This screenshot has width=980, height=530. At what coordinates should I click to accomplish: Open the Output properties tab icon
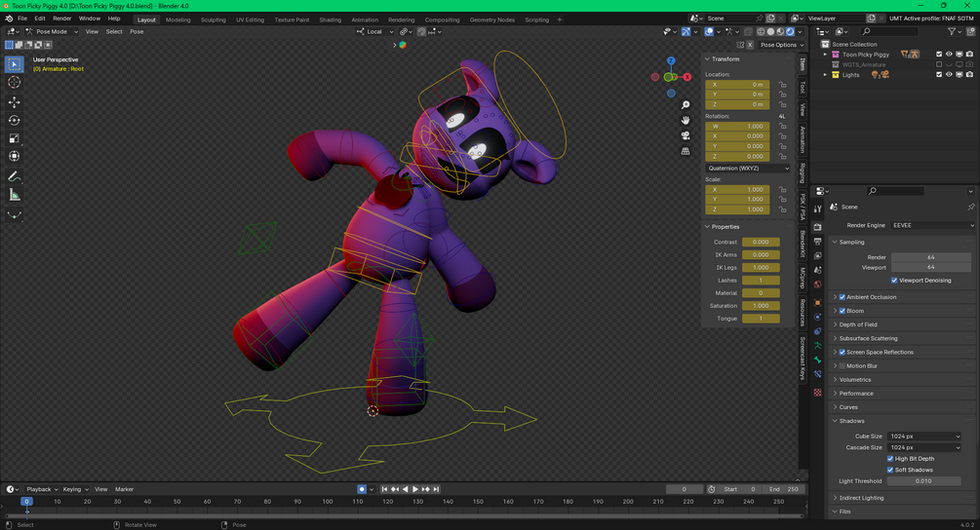coord(817,242)
